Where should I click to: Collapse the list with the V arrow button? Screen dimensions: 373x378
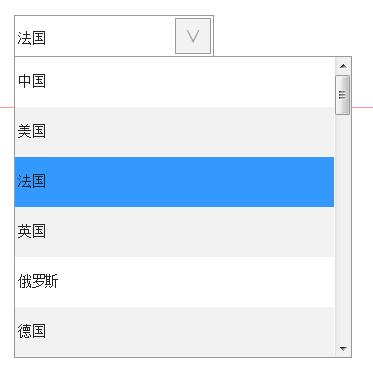193,36
